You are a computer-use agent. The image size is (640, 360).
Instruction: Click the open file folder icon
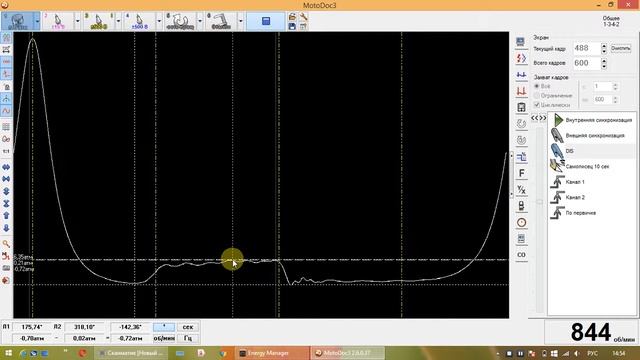tap(292, 17)
